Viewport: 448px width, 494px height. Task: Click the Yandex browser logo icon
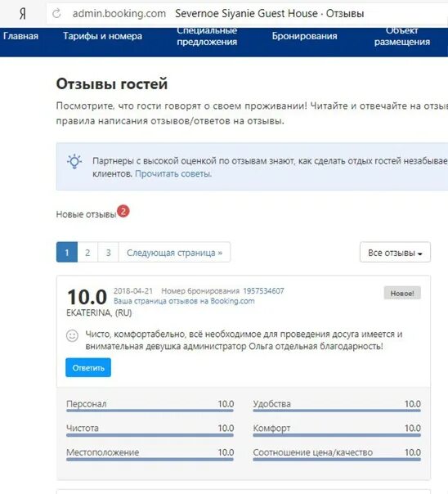point(22,14)
